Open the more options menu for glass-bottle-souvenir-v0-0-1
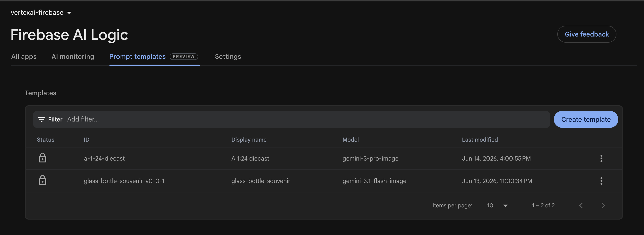644x235 pixels. click(x=601, y=181)
